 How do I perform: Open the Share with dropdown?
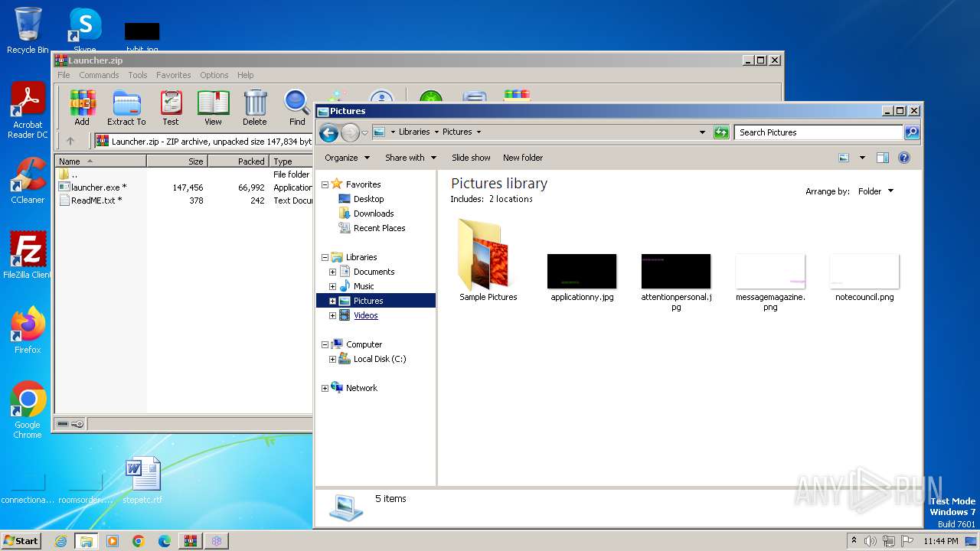click(411, 158)
